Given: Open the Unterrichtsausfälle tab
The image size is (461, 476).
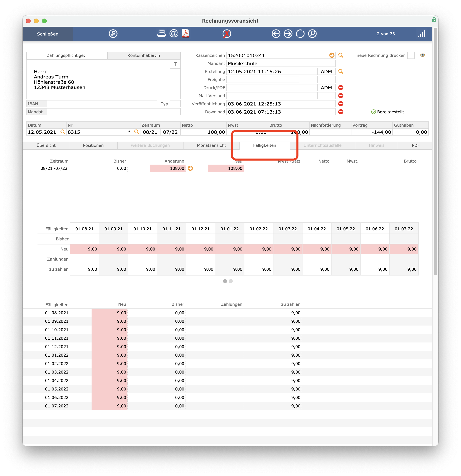Looking at the screenshot, I should [x=323, y=145].
